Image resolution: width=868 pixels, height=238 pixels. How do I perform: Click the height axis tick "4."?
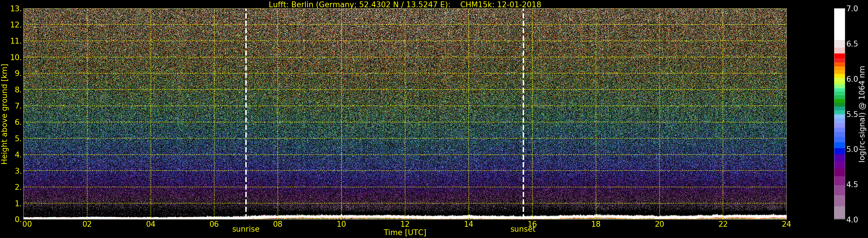(18, 155)
